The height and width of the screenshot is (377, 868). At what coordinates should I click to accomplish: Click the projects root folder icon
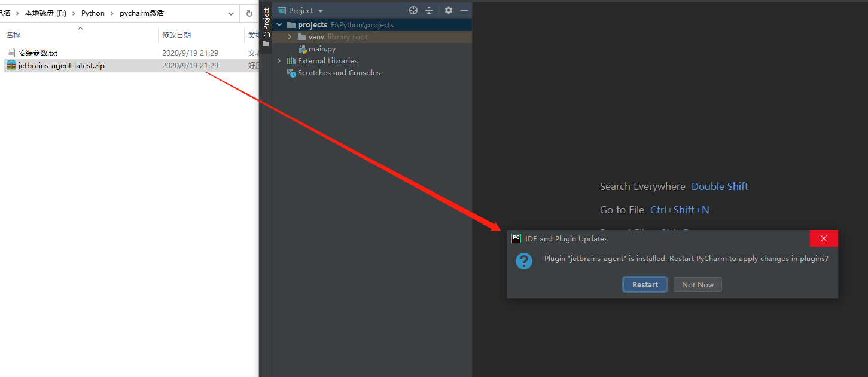pyautogui.click(x=291, y=25)
